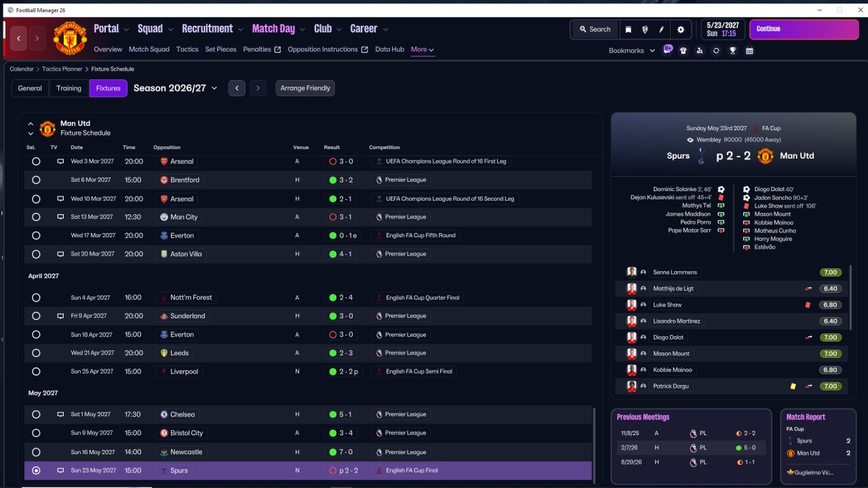Go forward with the right arrow navigation button

pyautogui.click(x=37, y=39)
